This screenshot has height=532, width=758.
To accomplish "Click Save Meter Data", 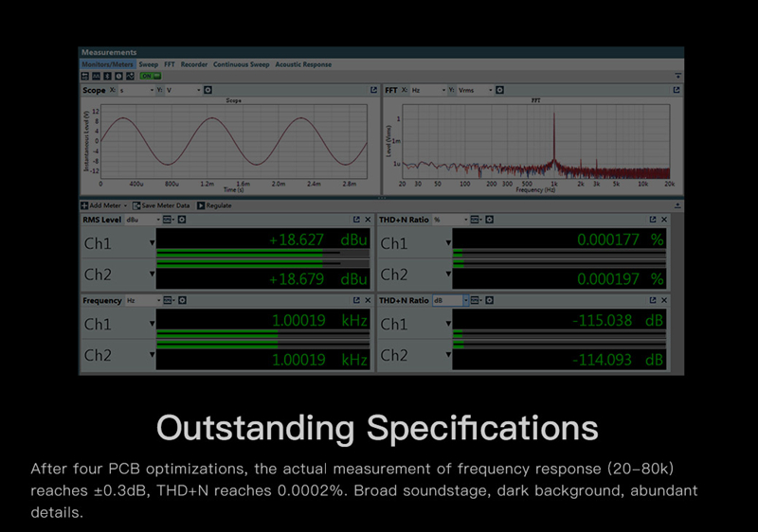I will pos(161,205).
